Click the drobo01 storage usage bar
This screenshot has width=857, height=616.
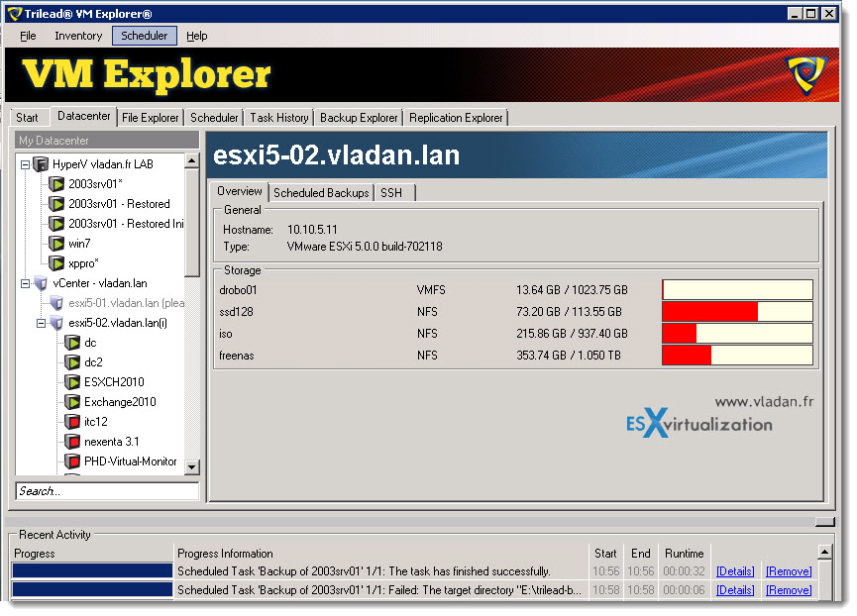click(737, 289)
